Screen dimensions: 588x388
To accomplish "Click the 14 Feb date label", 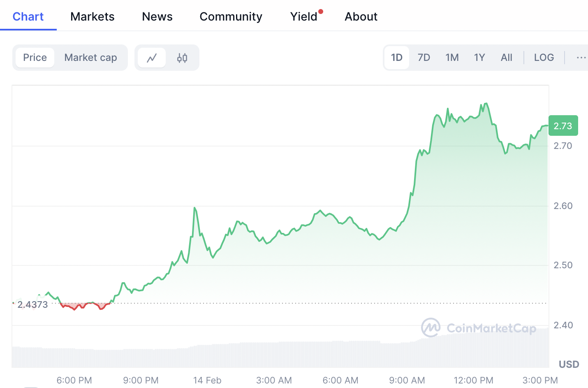I will 207,380.
